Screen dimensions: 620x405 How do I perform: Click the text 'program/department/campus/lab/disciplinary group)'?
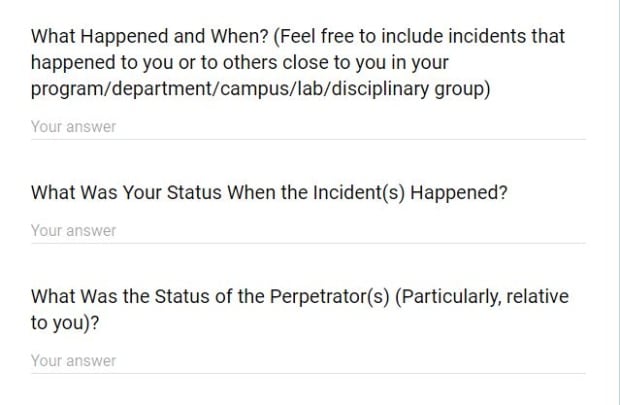pos(261,89)
